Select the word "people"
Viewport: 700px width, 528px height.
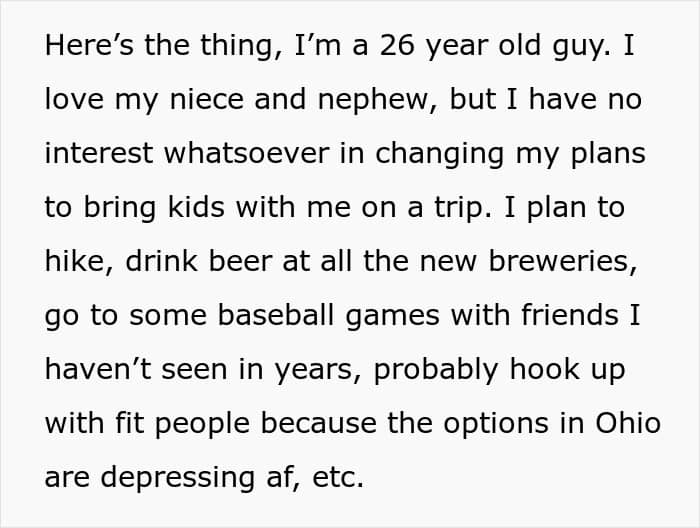[x=202, y=425]
